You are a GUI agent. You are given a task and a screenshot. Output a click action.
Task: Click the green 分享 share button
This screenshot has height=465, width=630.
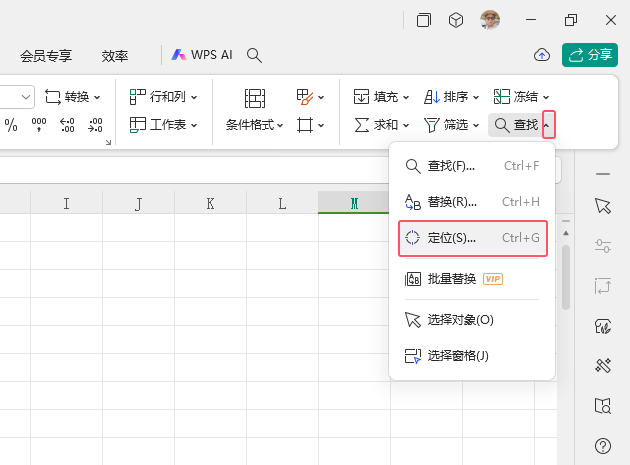(x=590, y=55)
